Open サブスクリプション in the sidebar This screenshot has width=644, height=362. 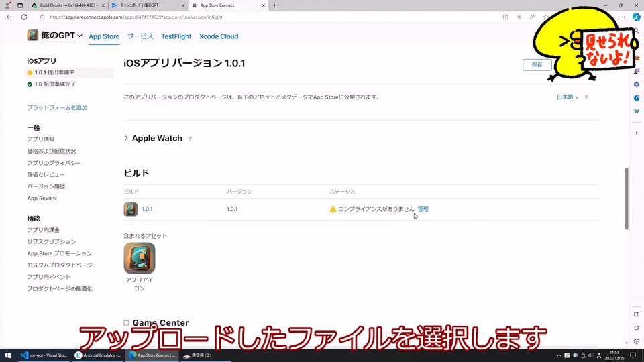[x=52, y=242]
